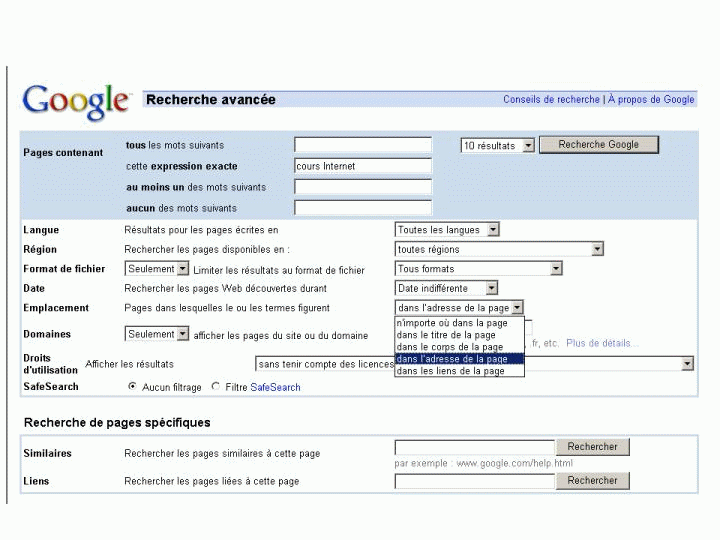720x540 pixels.
Task: Select 'dans le corps de la page' option
Action: 459,347
